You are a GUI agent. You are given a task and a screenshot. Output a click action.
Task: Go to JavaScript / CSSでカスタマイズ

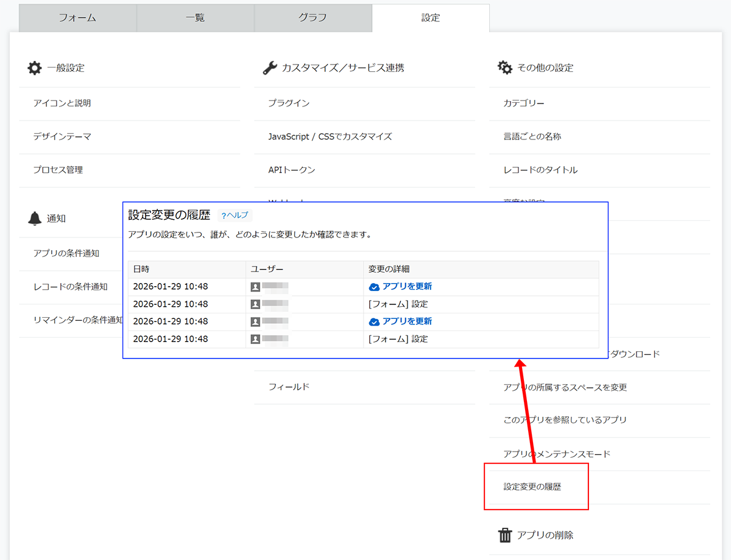point(330,136)
